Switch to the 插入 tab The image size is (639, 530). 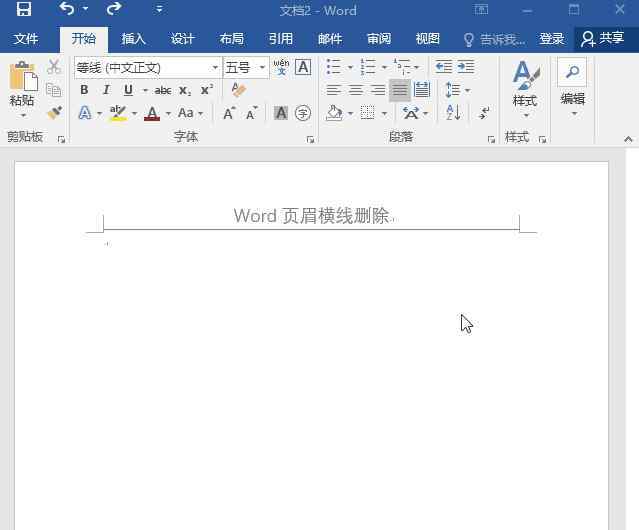133,39
